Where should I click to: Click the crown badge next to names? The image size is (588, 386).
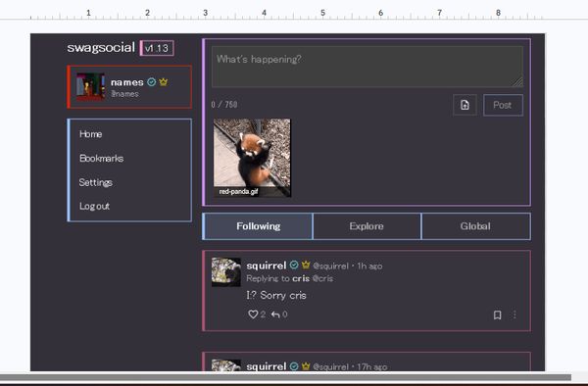pyautogui.click(x=163, y=81)
